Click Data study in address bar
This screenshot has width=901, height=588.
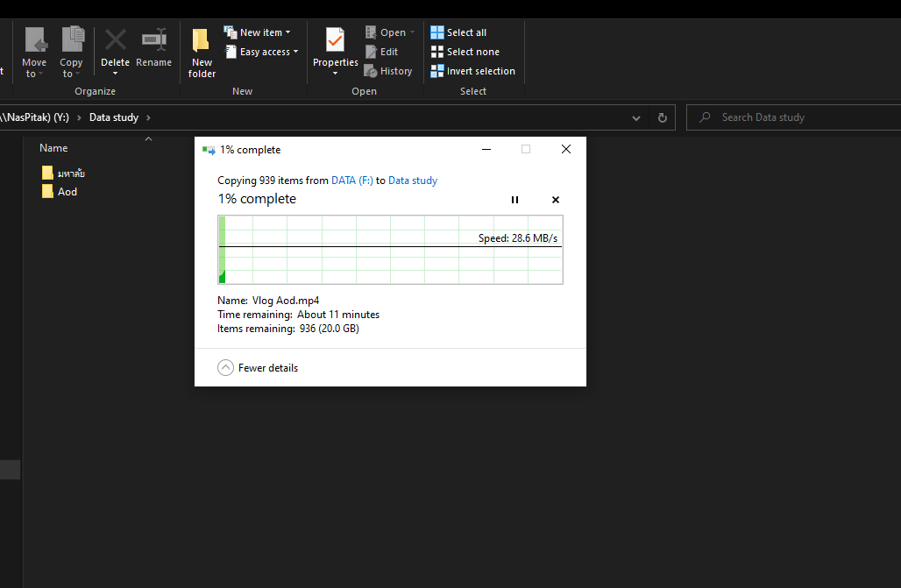click(114, 117)
